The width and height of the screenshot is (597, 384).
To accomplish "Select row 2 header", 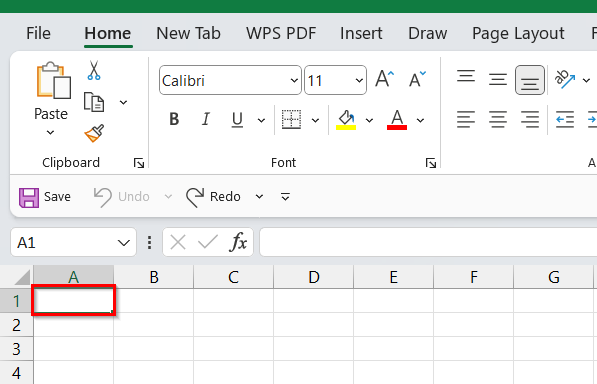I will (16, 325).
